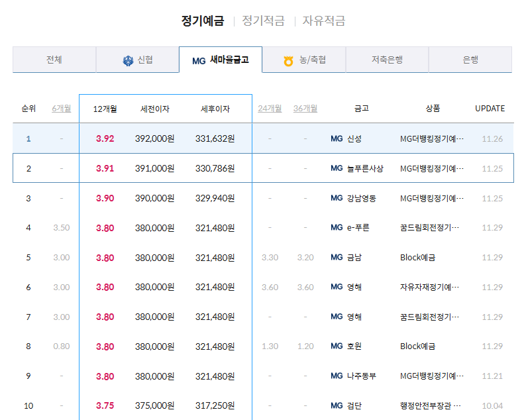Click 392,000원 pre-tax interest value
526x420 pixels.
click(154, 138)
